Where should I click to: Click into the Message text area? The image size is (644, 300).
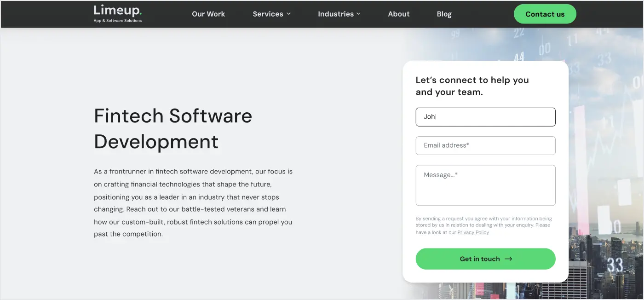485,185
